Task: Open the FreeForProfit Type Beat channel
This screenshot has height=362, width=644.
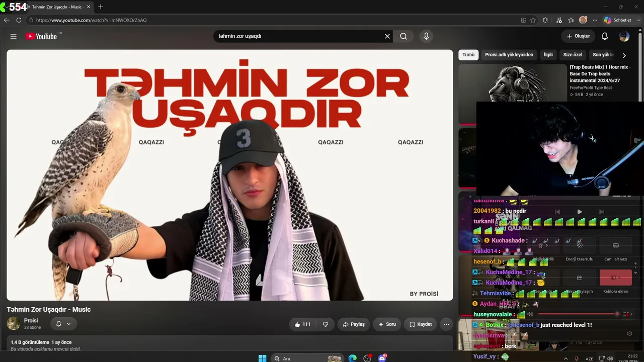Action: click(x=591, y=88)
